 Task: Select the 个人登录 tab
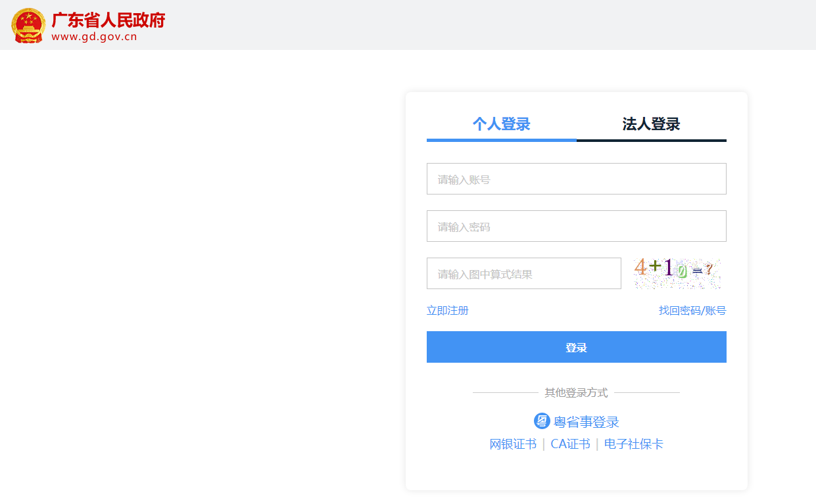pos(501,124)
